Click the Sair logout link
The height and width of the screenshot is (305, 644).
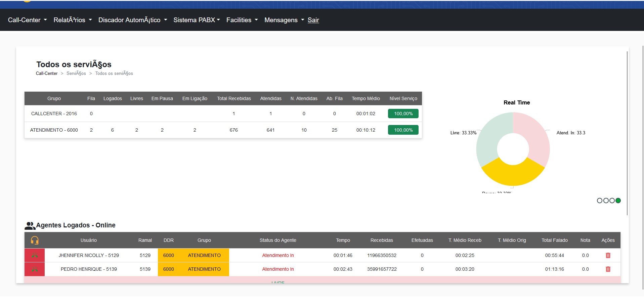pyautogui.click(x=313, y=20)
